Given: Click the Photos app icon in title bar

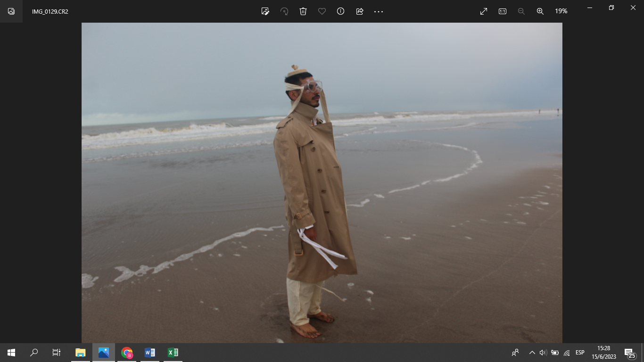Looking at the screenshot, I should [x=11, y=11].
